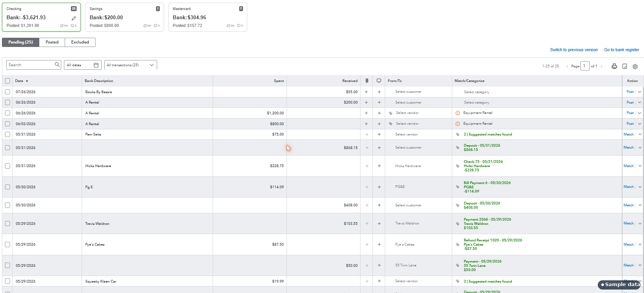The width and height of the screenshot is (644, 293).
Task: Click the rule icon in $800.00 A Rental row
Action: click(x=391, y=124)
